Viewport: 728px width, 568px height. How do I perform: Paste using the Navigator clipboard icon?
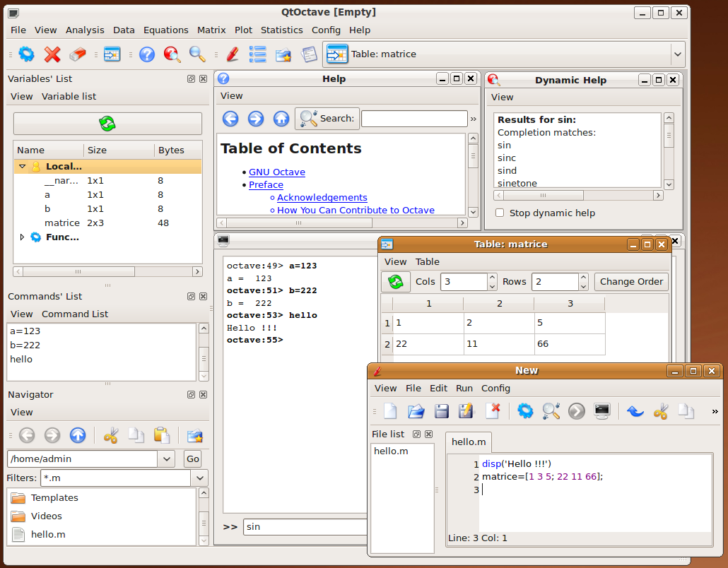click(162, 435)
